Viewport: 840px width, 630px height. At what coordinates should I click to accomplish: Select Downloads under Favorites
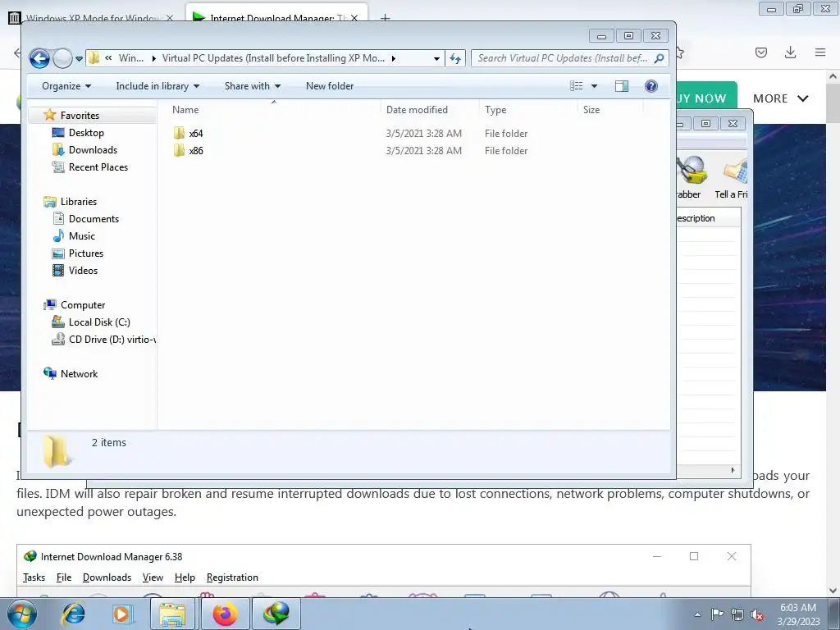point(93,150)
